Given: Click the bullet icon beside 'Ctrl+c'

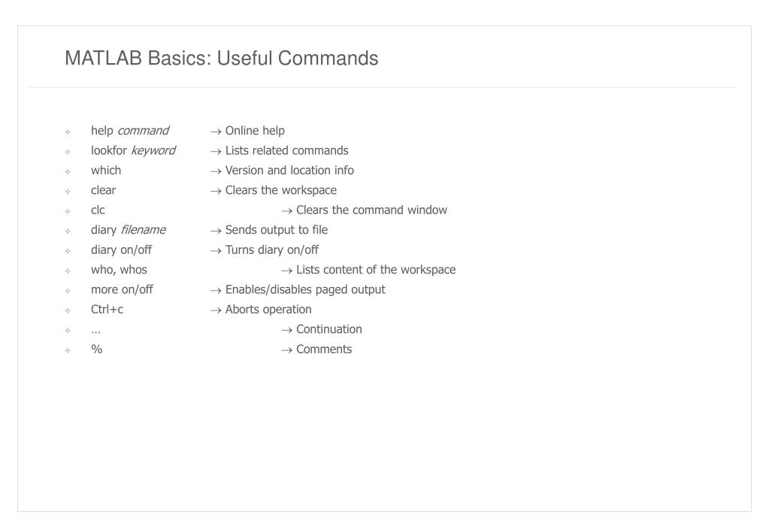Looking at the screenshot, I should [68, 311].
